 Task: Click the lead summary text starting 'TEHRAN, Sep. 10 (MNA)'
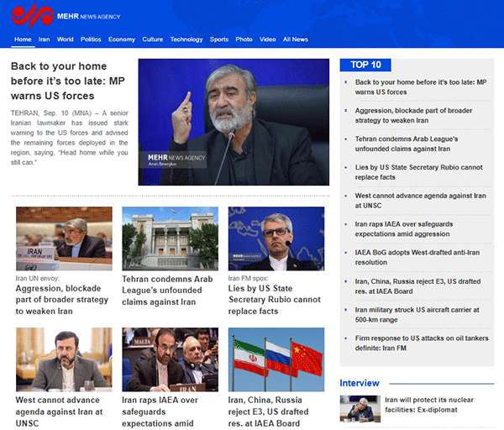(x=70, y=138)
